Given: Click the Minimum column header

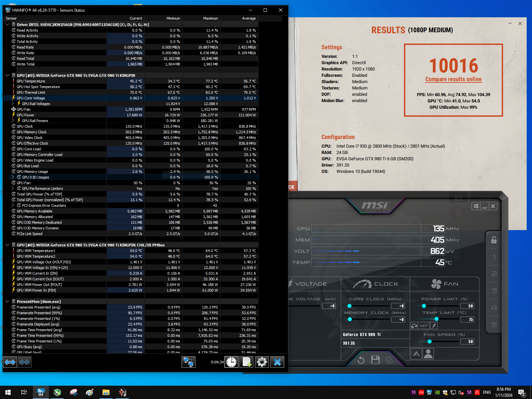Looking at the screenshot, I should pyautogui.click(x=164, y=19).
